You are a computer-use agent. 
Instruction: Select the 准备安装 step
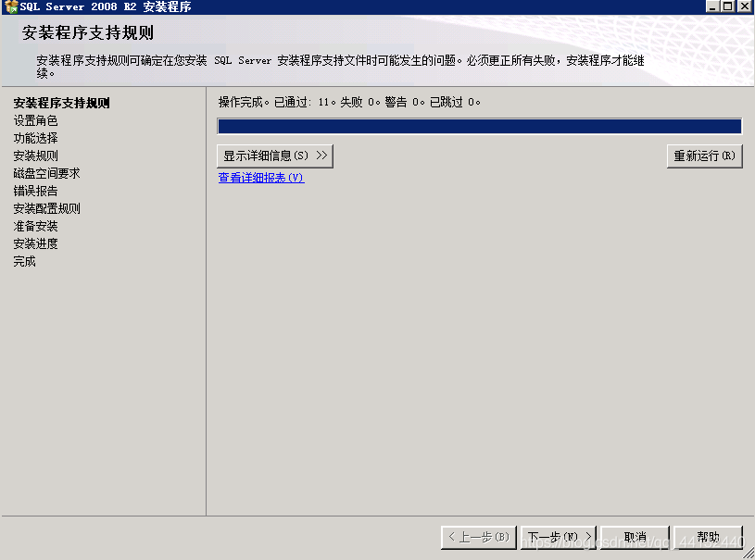tap(35, 226)
